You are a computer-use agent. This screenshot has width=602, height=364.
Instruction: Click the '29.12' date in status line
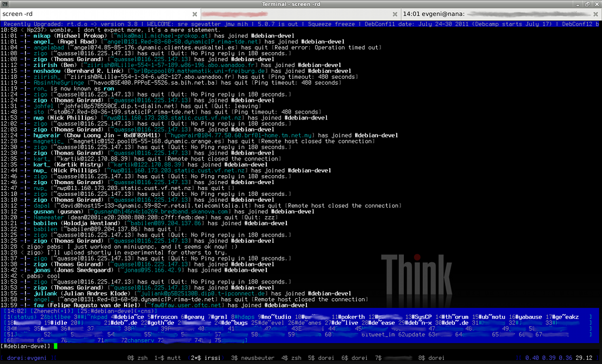tap(584, 358)
